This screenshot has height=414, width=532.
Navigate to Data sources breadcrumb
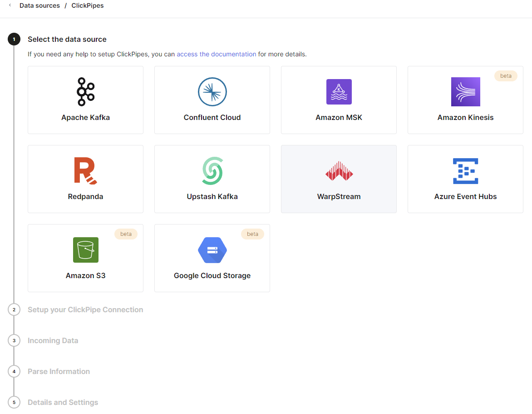tap(39, 6)
